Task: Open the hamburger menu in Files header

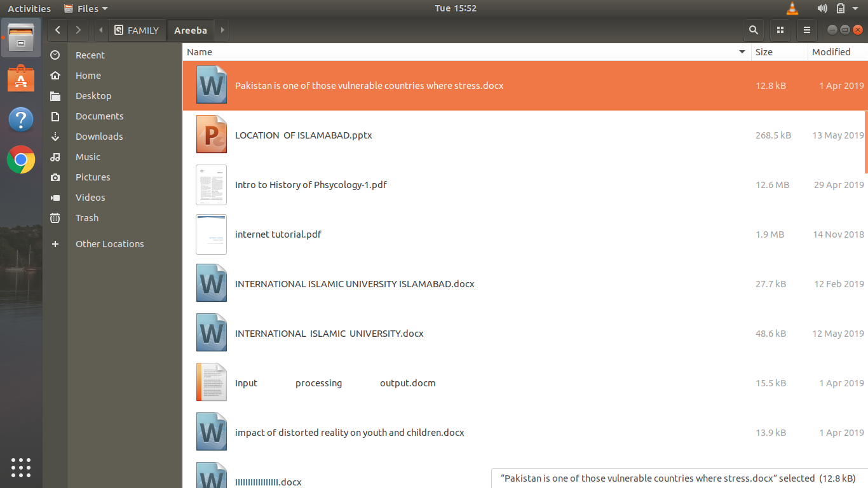Action: (806, 30)
